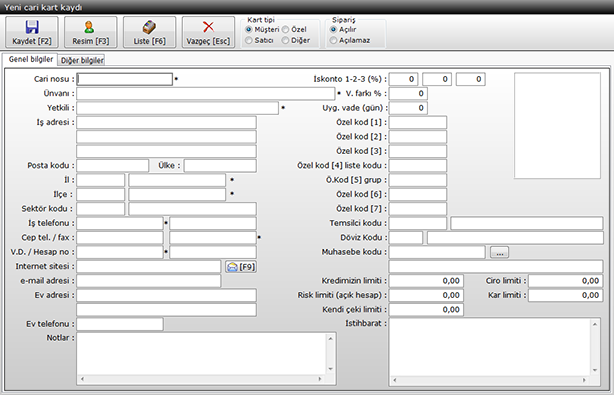Click the third İskonto percentage field

[x=471, y=79]
